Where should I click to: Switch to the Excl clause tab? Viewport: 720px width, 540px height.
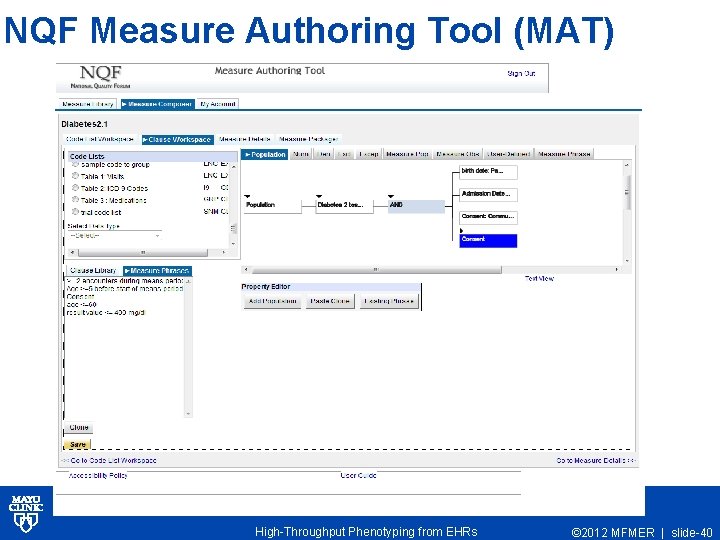point(344,154)
